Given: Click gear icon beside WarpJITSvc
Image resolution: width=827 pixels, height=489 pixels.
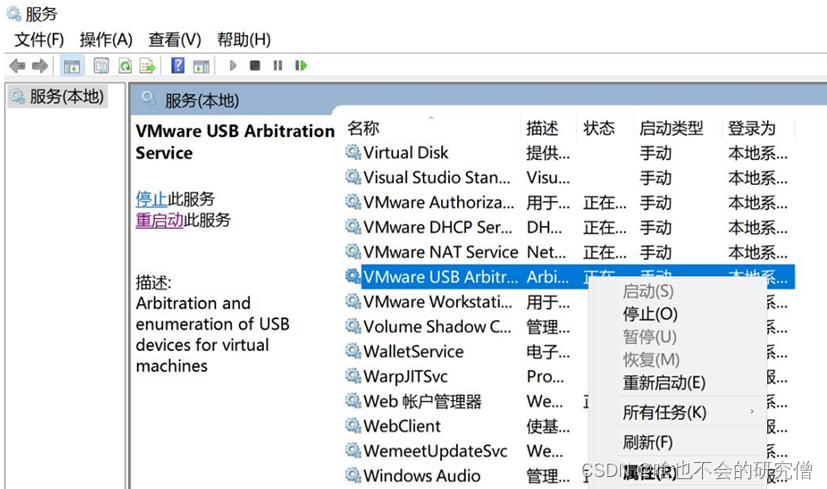Looking at the screenshot, I should [353, 376].
